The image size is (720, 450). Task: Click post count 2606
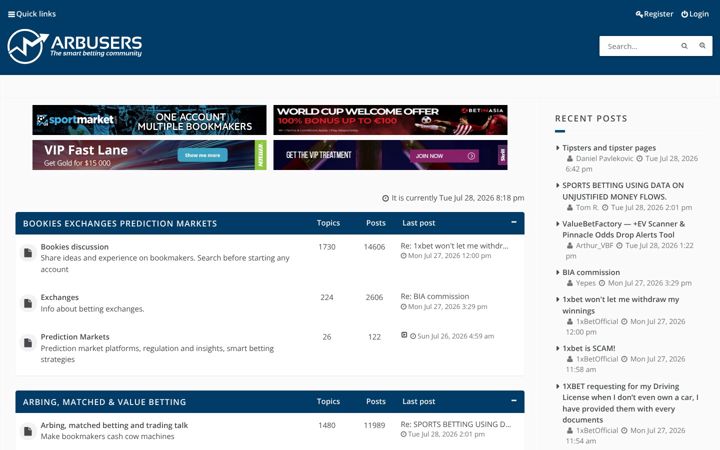[x=374, y=298]
